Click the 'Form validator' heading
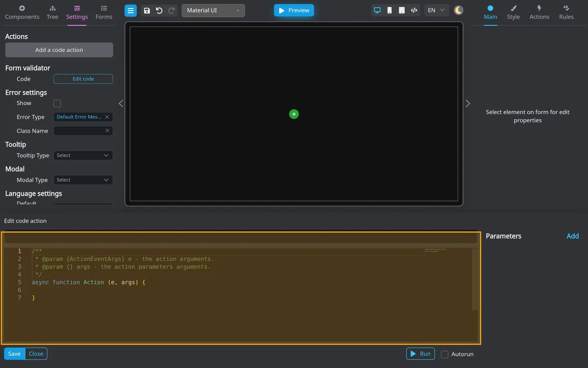Screen dimensions: 588x368 pyautogui.click(x=28, y=68)
